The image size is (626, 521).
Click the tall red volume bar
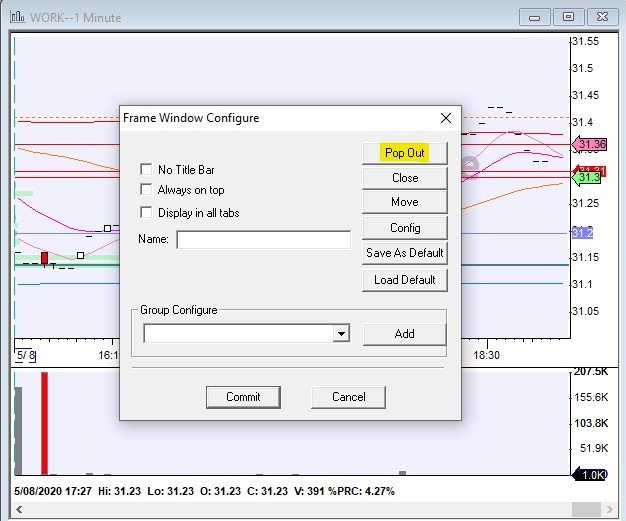44,423
